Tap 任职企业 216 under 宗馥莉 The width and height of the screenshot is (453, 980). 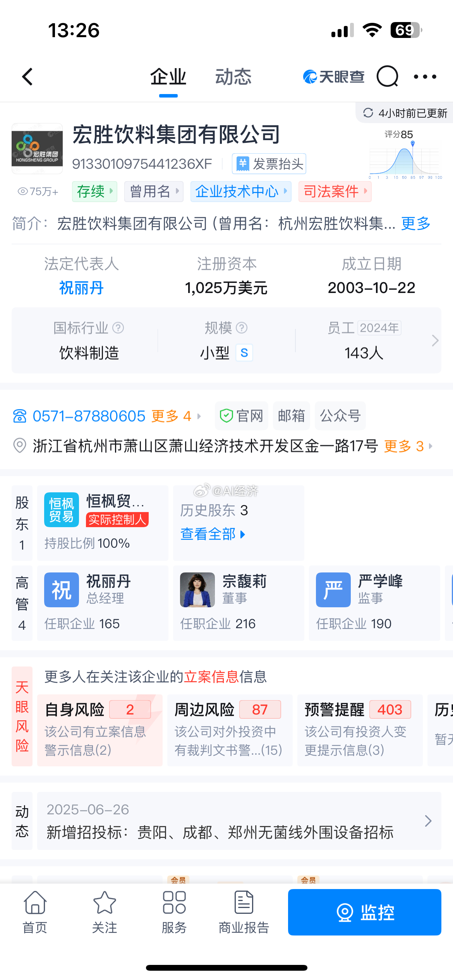pyautogui.click(x=218, y=624)
